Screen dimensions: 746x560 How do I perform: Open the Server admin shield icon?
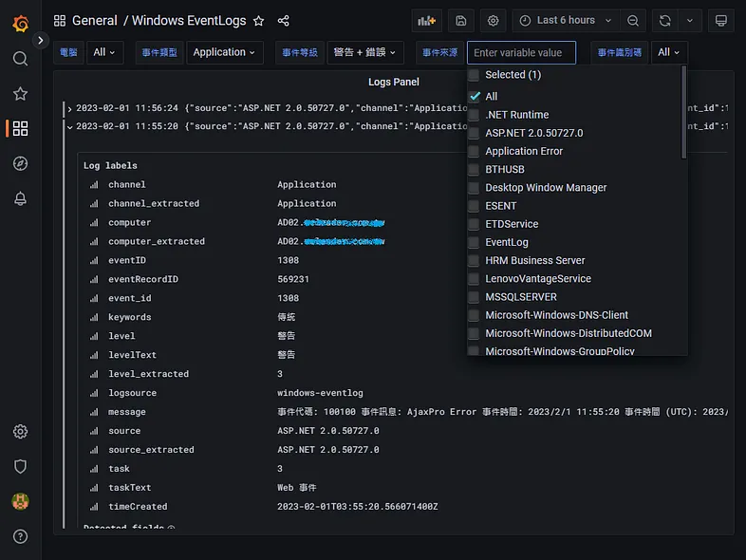coord(20,466)
